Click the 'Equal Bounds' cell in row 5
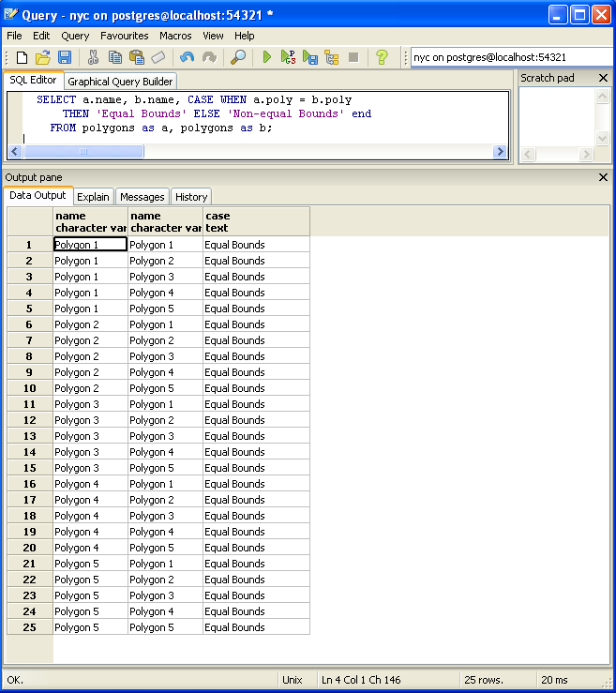 pyautogui.click(x=256, y=309)
